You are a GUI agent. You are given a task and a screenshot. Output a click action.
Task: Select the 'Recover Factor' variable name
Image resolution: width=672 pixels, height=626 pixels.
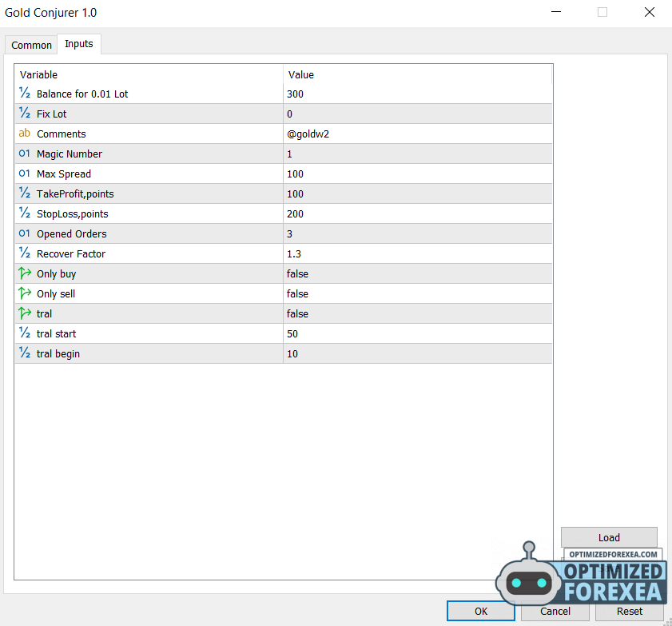[70, 253]
